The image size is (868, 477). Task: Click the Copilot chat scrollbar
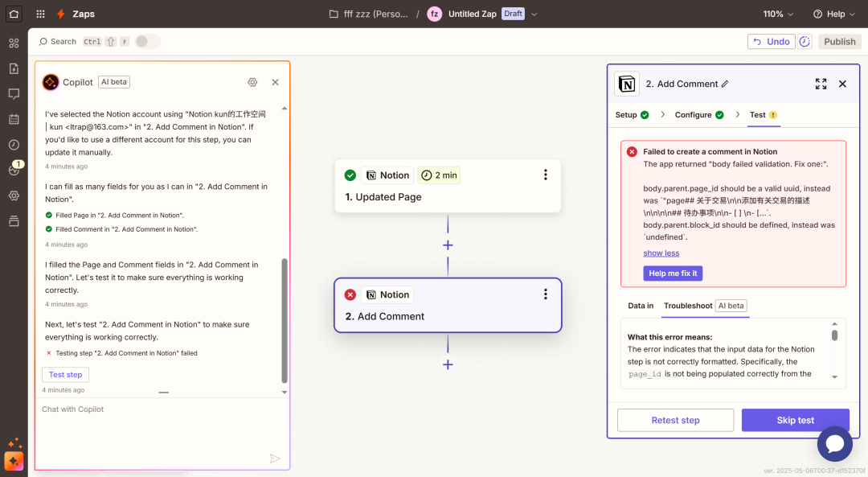tap(285, 321)
